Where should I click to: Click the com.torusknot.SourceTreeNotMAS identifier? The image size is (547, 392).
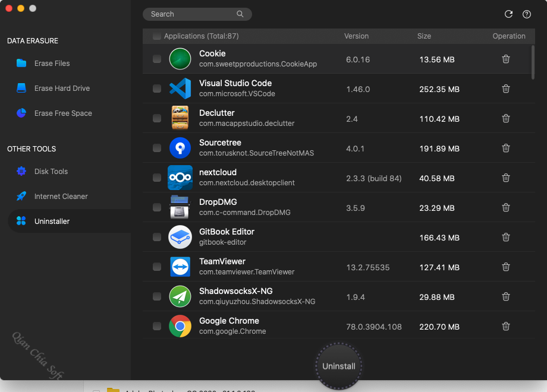click(256, 153)
